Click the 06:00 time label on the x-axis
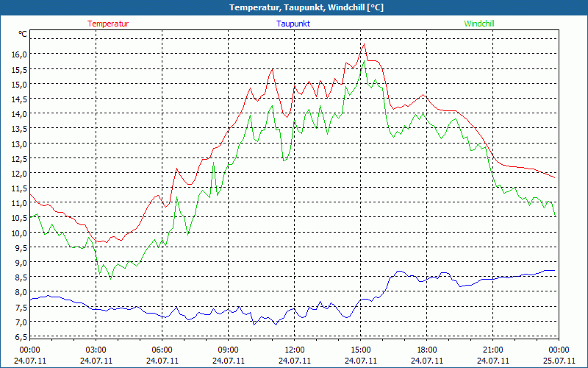Screen dimensions: 588x368 coord(162,350)
